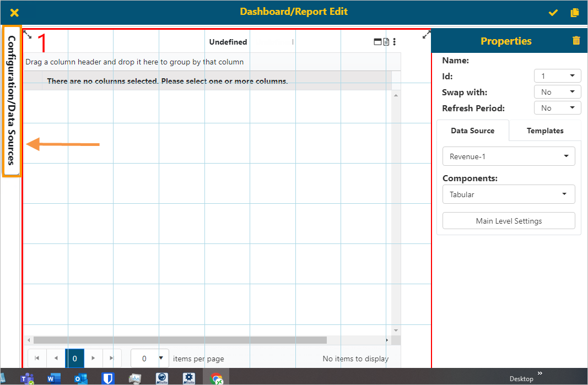
Task: Switch to the Templates tab
Action: pyautogui.click(x=544, y=131)
